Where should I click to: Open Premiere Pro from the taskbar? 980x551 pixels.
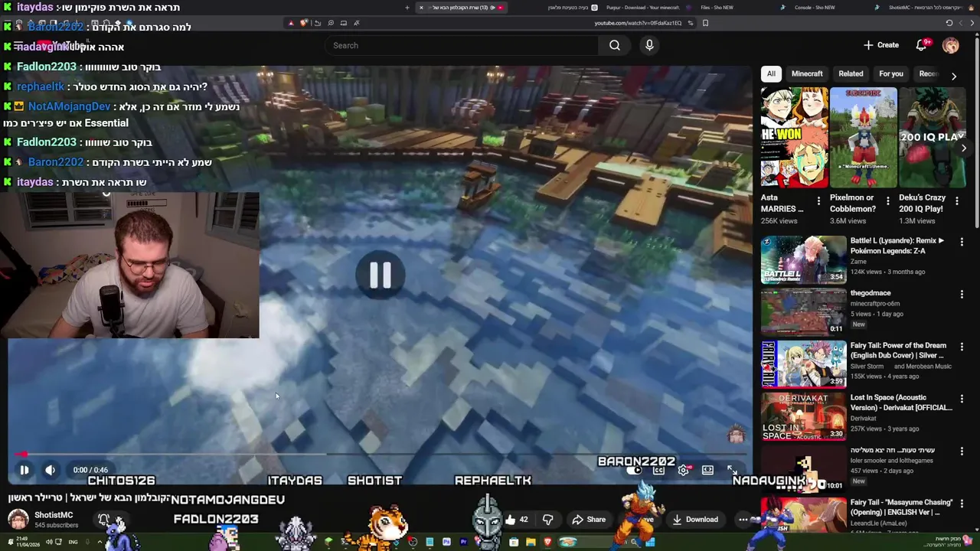[x=463, y=542]
